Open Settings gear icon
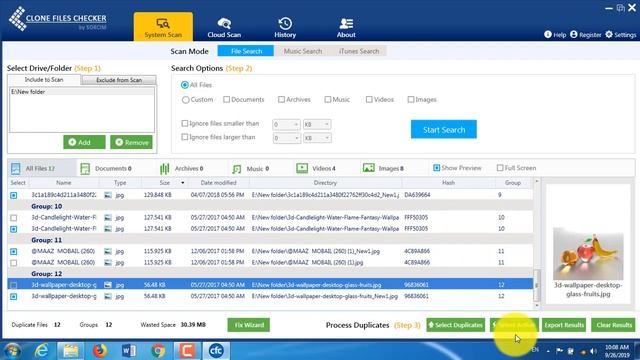The height and width of the screenshot is (360, 640). [609, 34]
